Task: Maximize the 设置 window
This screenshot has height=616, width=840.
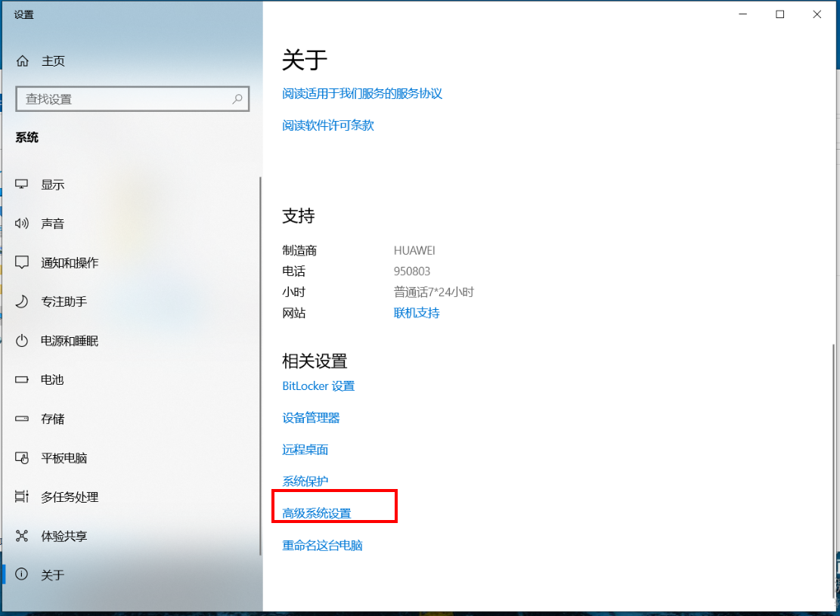Action: pos(780,14)
